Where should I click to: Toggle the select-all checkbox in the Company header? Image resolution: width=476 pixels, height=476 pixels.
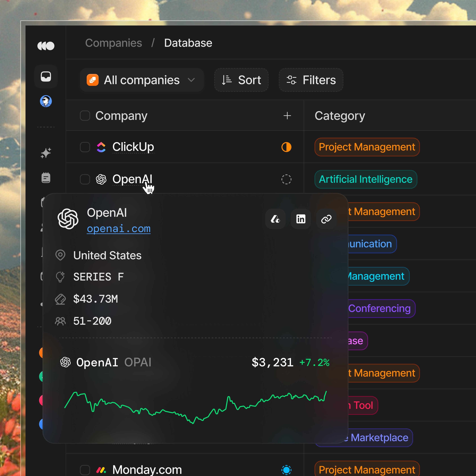pyautogui.click(x=85, y=116)
